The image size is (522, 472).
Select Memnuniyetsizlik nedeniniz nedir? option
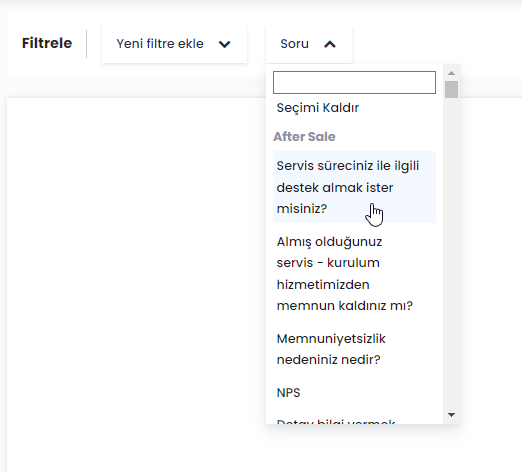point(354,349)
